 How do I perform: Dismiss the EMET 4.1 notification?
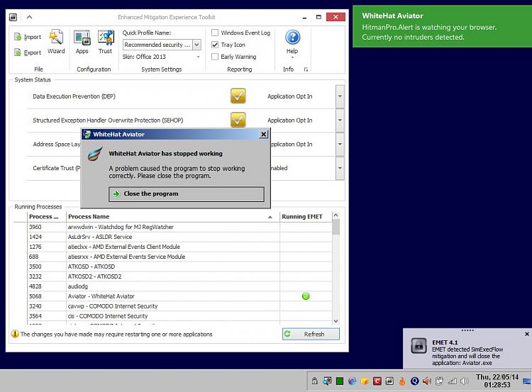tap(527, 334)
